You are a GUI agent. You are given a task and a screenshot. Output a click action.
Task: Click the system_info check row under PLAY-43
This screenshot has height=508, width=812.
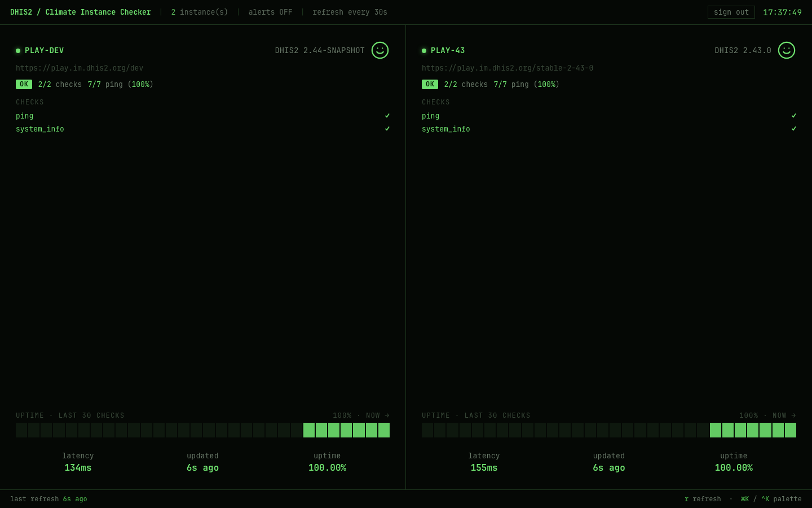click(609, 129)
